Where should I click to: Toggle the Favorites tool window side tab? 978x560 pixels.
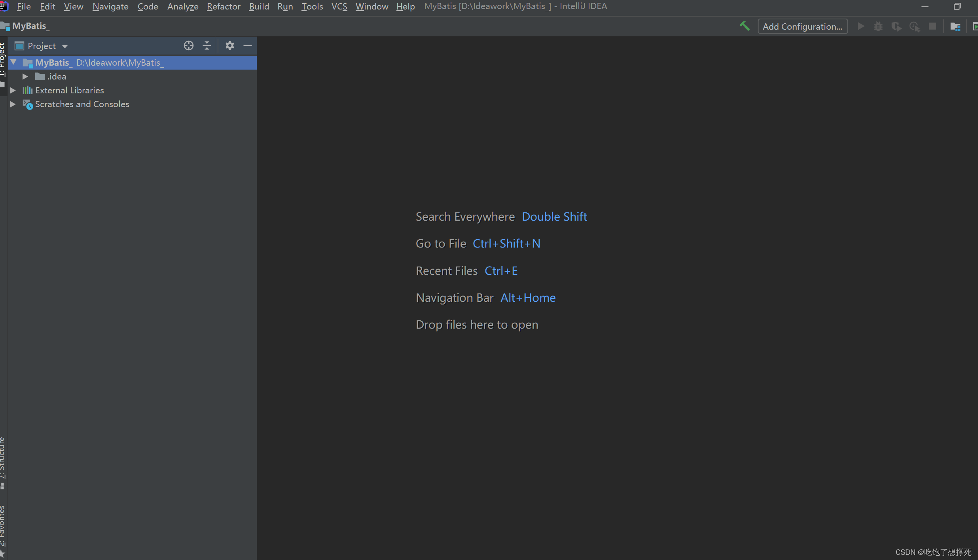click(x=3, y=531)
